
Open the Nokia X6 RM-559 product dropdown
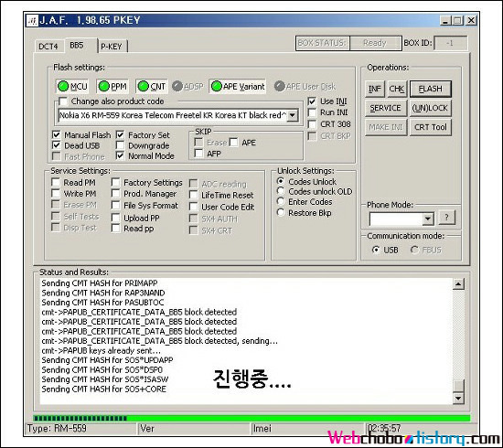tap(293, 115)
